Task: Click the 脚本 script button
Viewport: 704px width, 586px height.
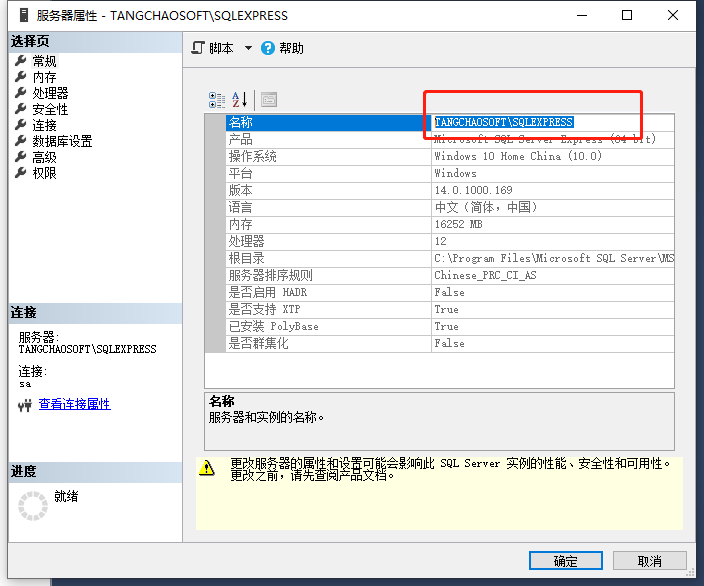Action: (x=212, y=48)
